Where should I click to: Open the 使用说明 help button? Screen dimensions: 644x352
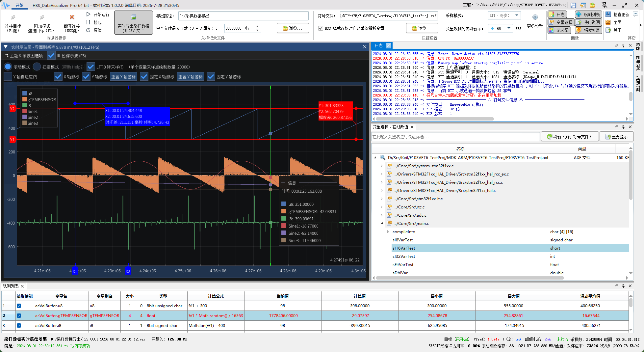pos(588,22)
